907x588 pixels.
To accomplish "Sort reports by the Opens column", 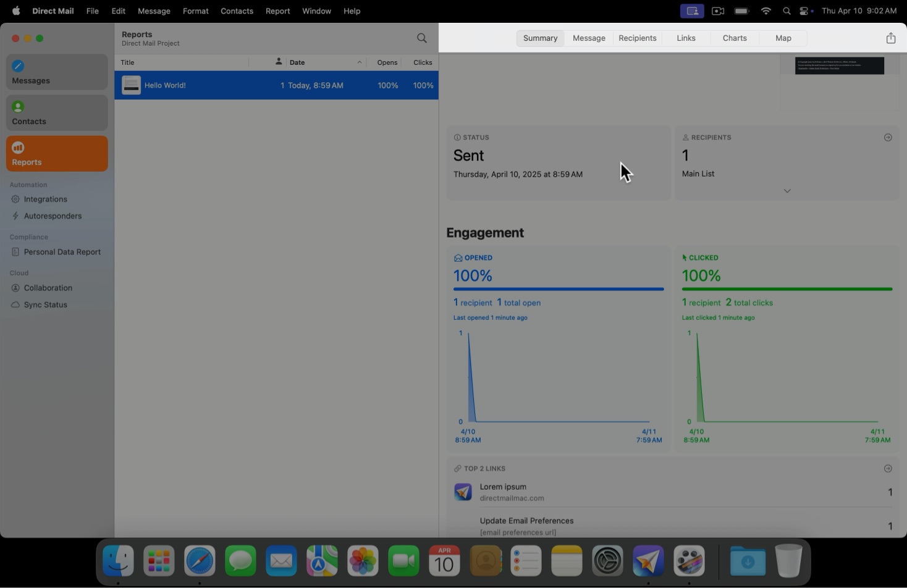I will tap(387, 62).
